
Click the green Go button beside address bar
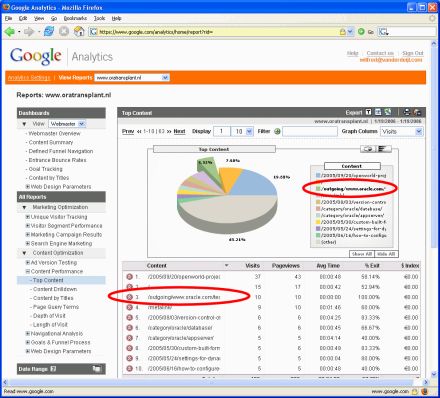click(x=361, y=32)
